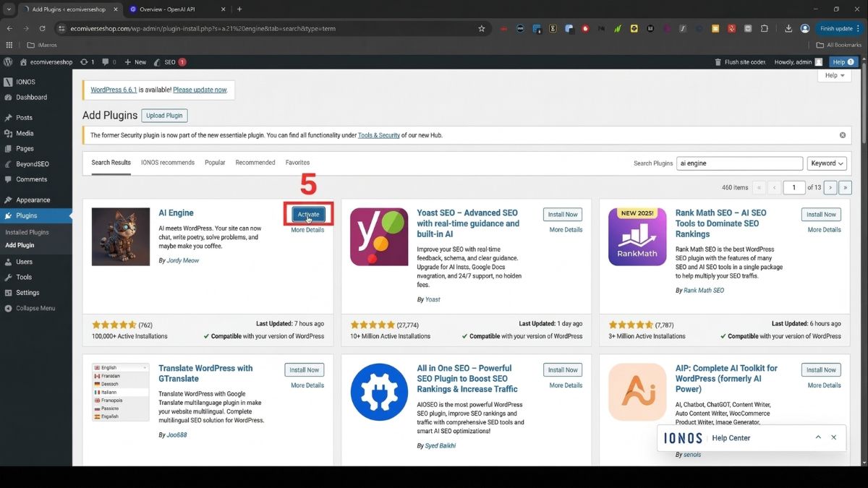Open the comments bubble icon in admin bar
868x488 pixels.
pos(109,62)
